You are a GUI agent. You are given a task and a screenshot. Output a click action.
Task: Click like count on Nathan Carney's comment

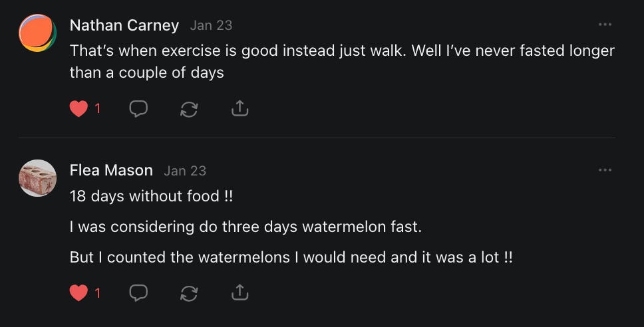(x=97, y=109)
